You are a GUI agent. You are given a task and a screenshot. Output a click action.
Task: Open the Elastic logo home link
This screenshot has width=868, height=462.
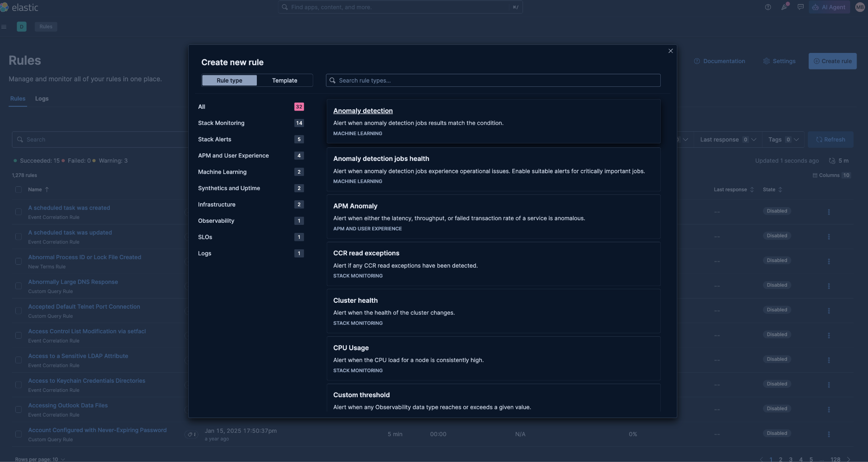[x=19, y=7]
